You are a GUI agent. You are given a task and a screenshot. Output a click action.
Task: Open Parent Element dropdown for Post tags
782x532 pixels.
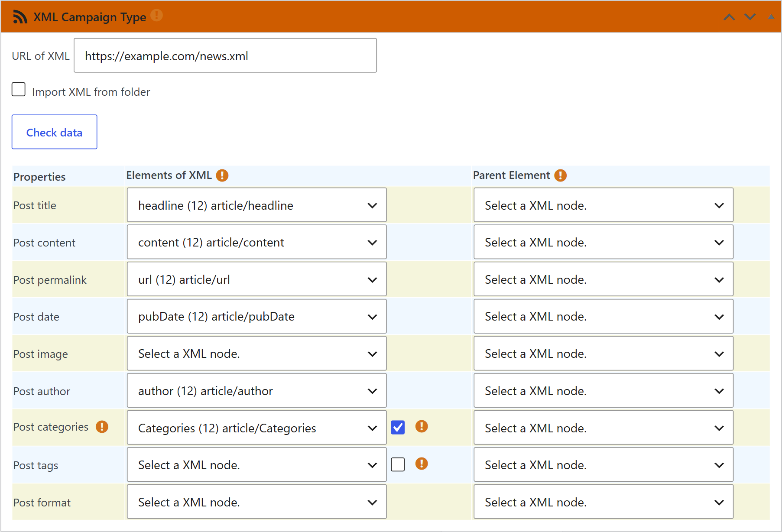click(x=604, y=465)
